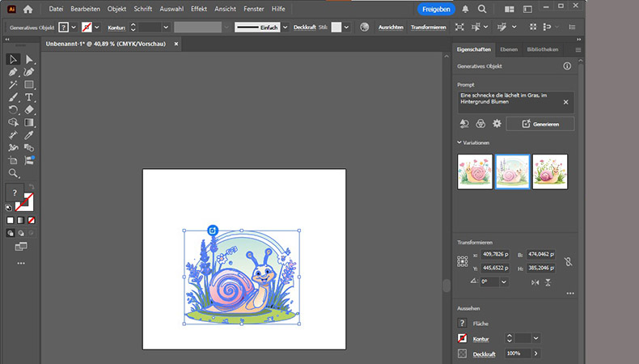Flip the object horizontally in the Transformieren section
639x364 pixels.
point(535,281)
